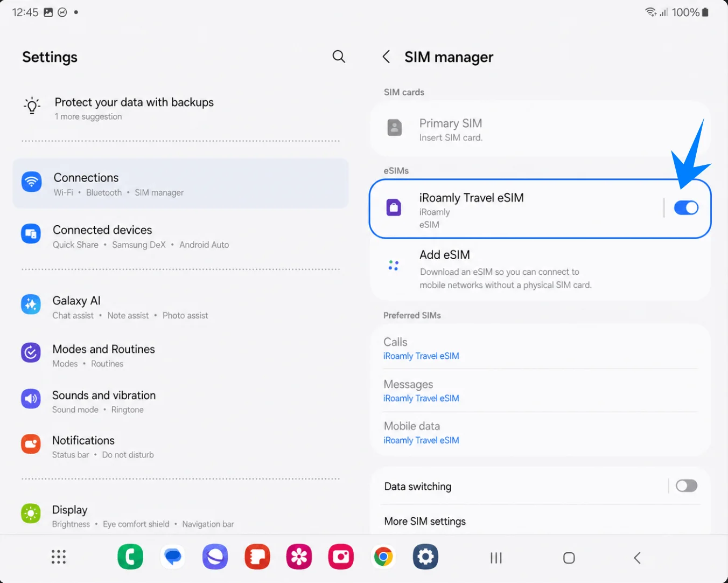Open the app drawer grid icon
728x583 pixels.
[58, 557]
